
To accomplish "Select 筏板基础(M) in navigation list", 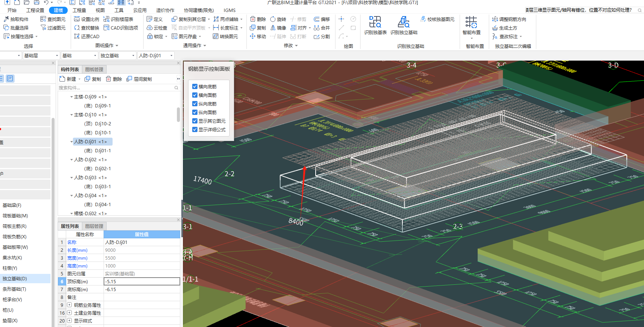I will coord(15,216).
